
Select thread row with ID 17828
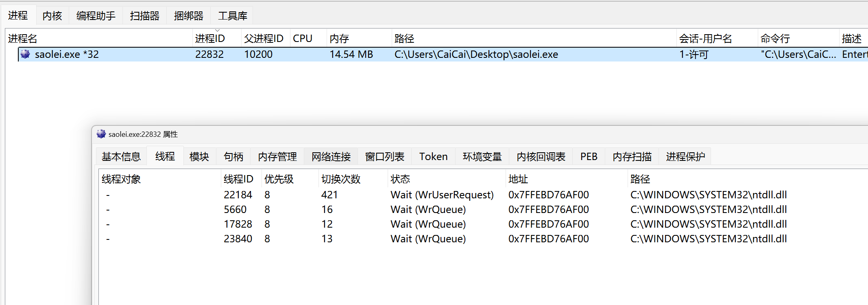click(x=484, y=224)
